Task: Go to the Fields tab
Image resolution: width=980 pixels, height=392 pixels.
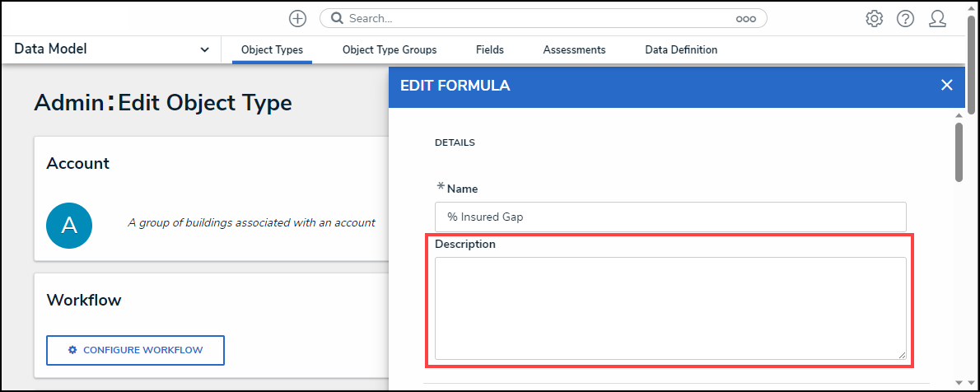Action: coord(490,50)
